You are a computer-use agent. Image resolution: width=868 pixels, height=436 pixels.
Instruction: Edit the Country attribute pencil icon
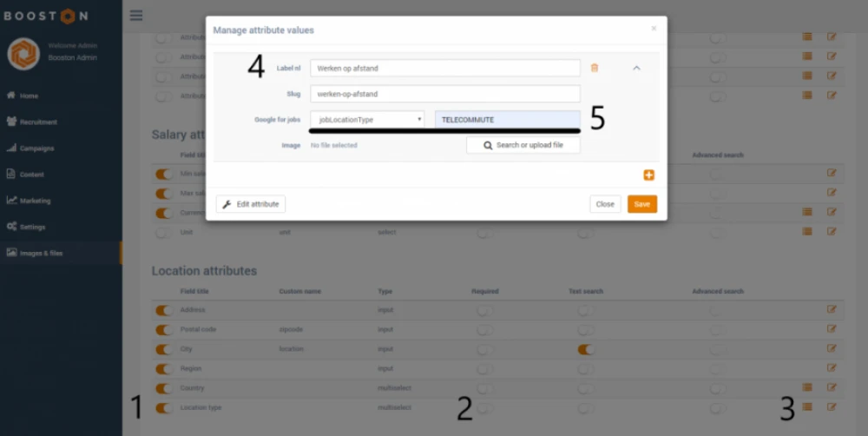click(x=832, y=387)
